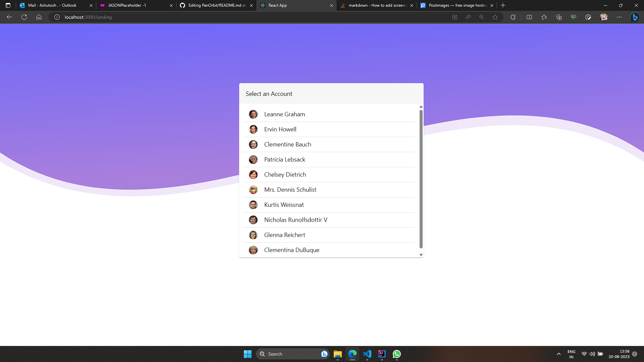This screenshot has width=644, height=362.
Task: Add localhost page to favorites
Action: tap(495, 17)
